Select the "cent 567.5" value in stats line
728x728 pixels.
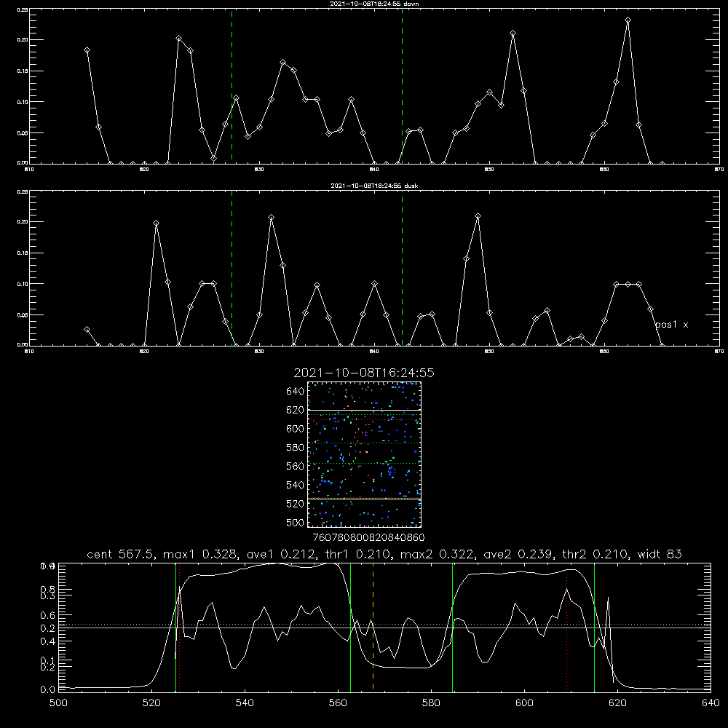point(122,554)
